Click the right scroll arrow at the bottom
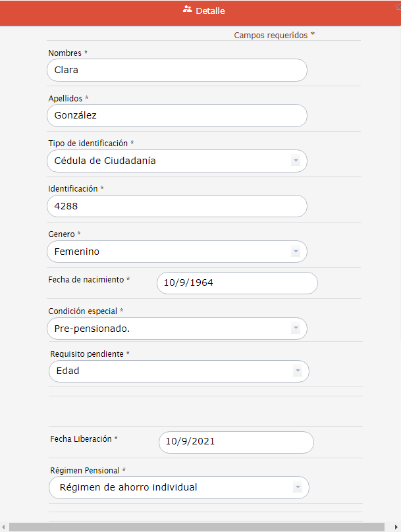 coord(397,527)
